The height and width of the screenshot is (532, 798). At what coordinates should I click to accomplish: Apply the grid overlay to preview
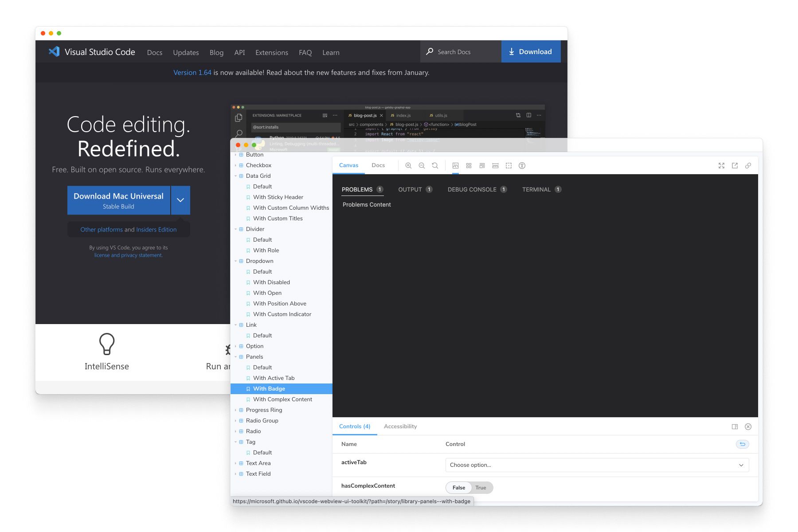469,165
